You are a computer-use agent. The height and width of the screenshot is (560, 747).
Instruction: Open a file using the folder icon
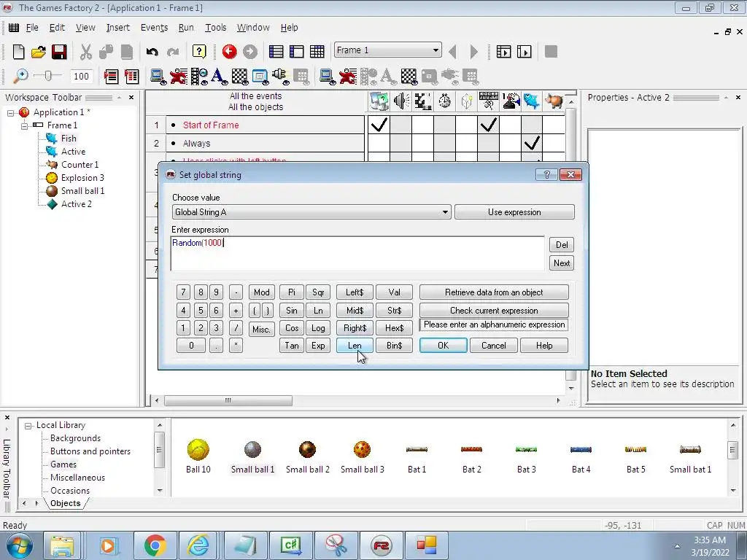[x=39, y=52]
